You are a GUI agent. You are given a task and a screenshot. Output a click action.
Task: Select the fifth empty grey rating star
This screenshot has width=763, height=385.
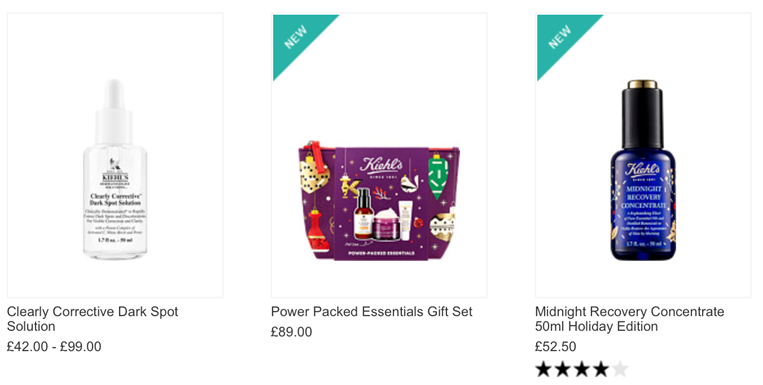(619, 369)
